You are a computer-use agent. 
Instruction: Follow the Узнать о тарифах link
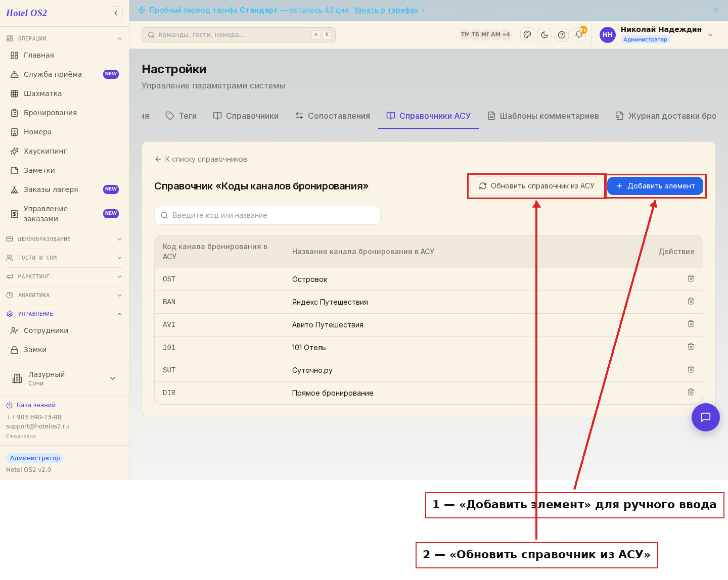(386, 10)
